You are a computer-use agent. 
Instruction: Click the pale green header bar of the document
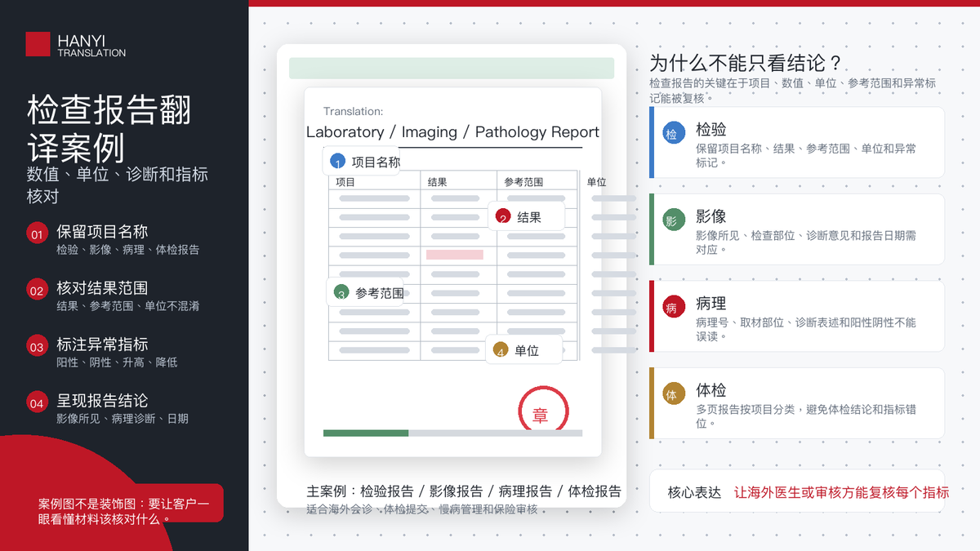pyautogui.click(x=452, y=69)
